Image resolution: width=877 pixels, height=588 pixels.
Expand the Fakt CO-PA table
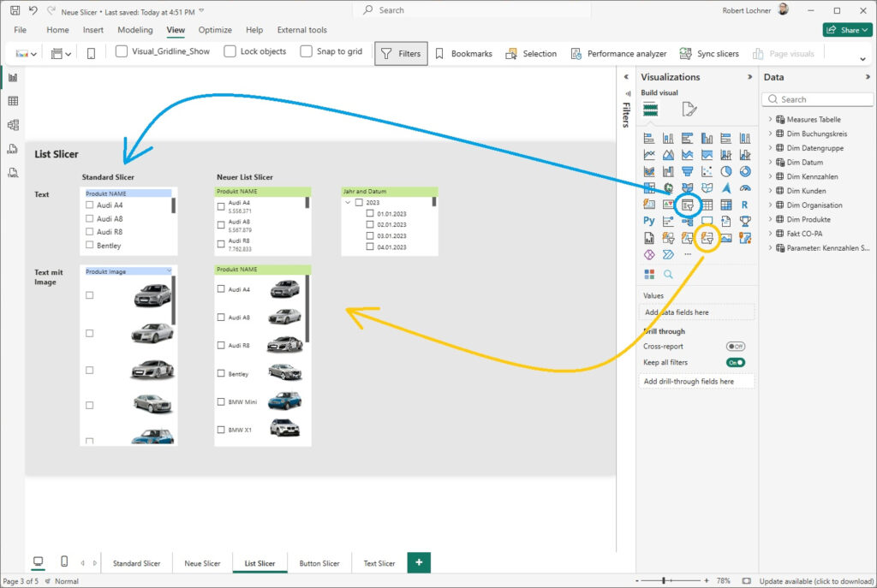[770, 234]
